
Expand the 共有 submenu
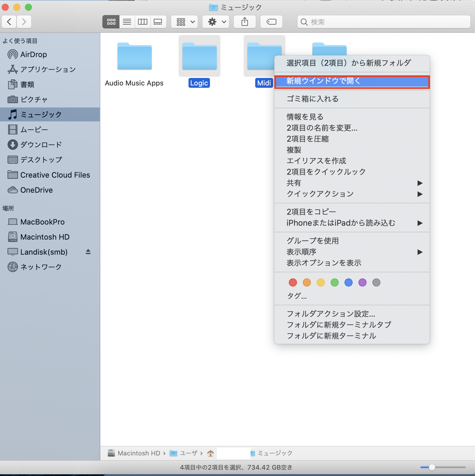pyautogui.click(x=352, y=183)
